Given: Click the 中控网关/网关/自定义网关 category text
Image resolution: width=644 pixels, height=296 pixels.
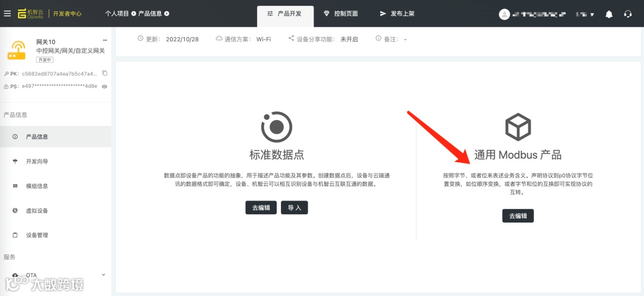Looking at the screenshot, I should (70, 51).
